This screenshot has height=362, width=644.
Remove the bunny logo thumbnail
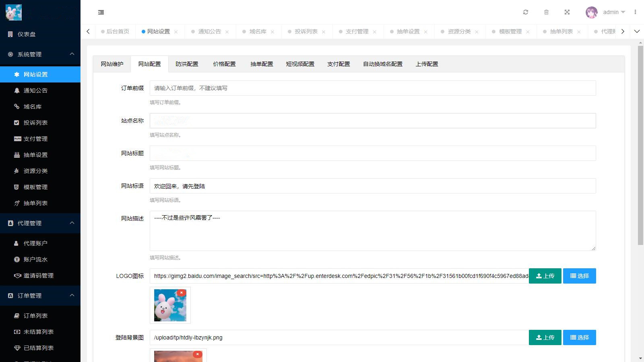coord(182,293)
